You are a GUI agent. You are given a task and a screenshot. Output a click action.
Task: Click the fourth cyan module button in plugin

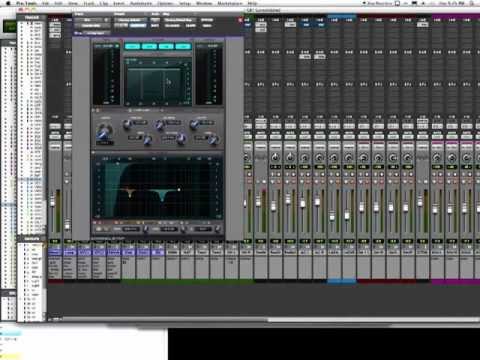pyautogui.click(x=183, y=46)
